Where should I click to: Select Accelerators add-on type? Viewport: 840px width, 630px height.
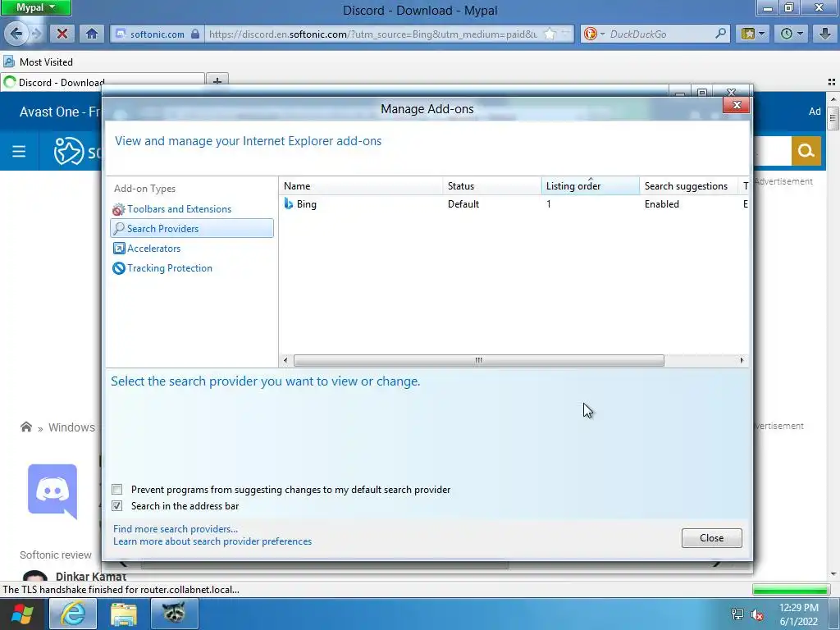point(153,248)
